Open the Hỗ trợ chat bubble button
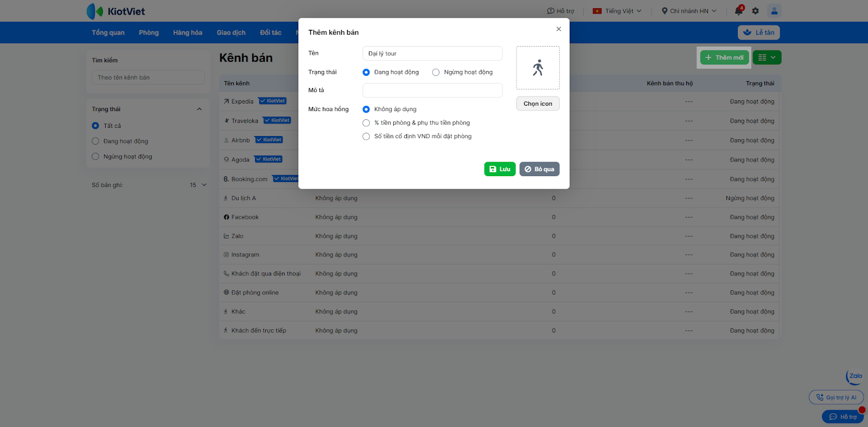Viewport: 868px width, 427px height. (x=843, y=417)
